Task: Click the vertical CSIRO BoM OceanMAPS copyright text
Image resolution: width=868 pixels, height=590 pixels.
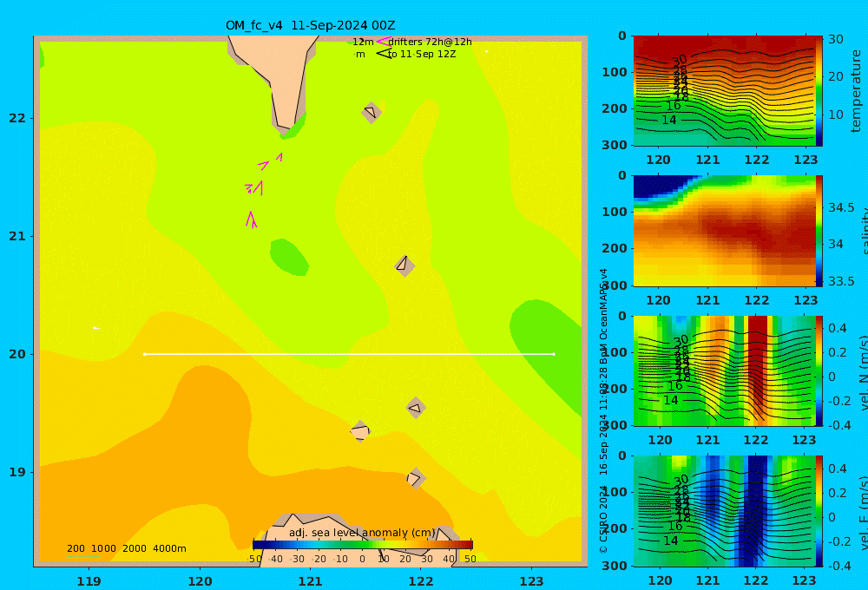Action: pos(603,410)
